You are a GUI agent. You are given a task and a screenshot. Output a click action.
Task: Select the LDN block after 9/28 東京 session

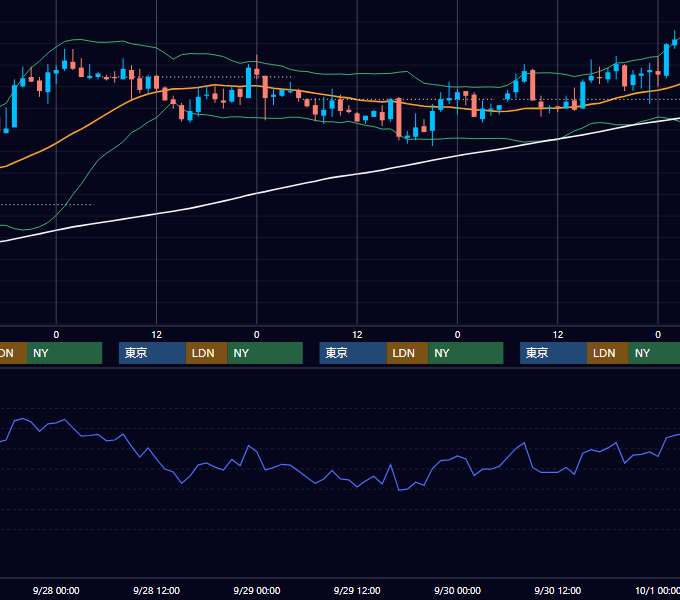point(206,353)
